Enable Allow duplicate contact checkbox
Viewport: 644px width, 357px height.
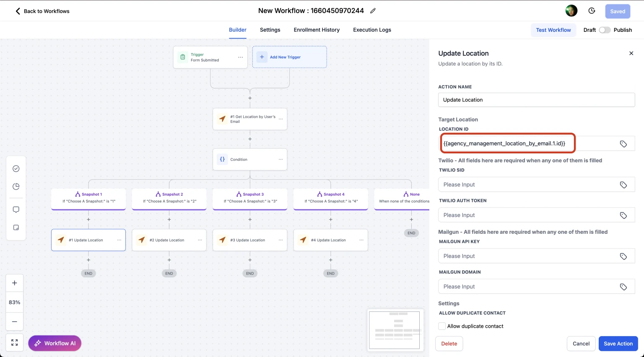coord(442,326)
